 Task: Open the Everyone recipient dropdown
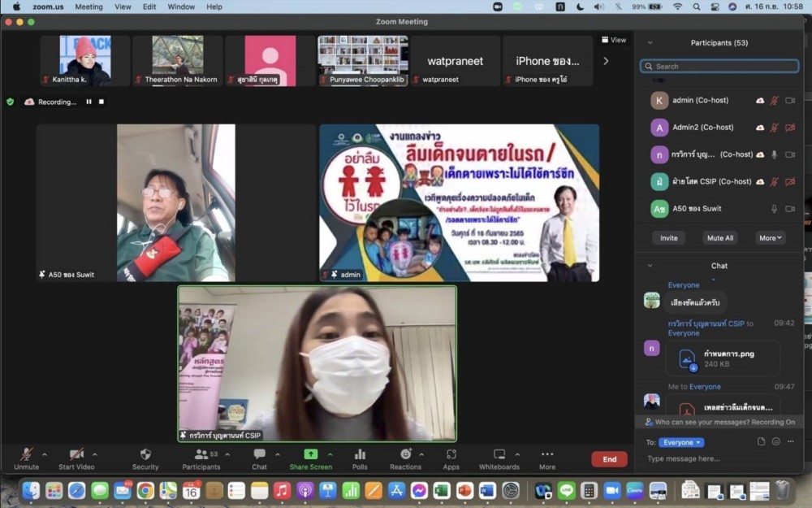[681, 442]
